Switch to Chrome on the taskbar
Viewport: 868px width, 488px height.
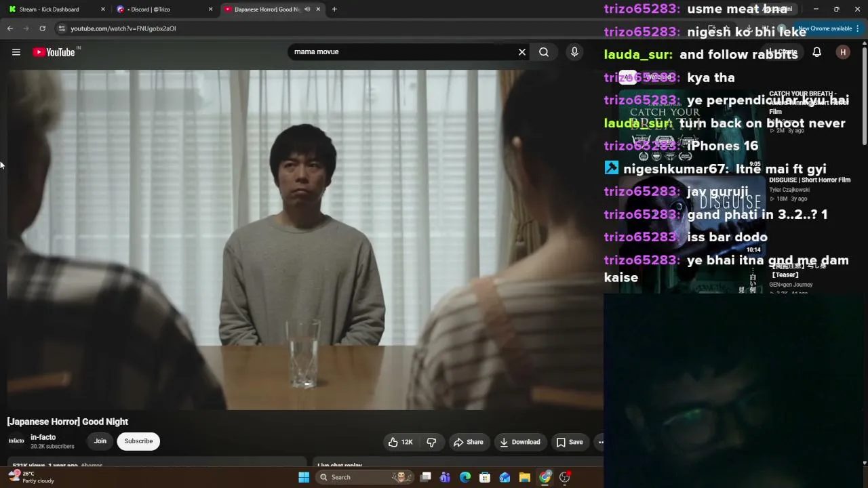[x=545, y=477]
